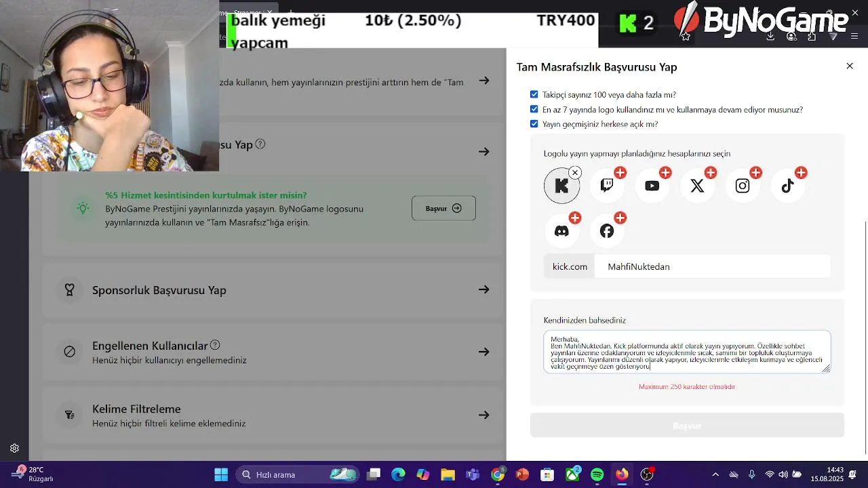Submit the application with the Başvur button

[687, 426]
